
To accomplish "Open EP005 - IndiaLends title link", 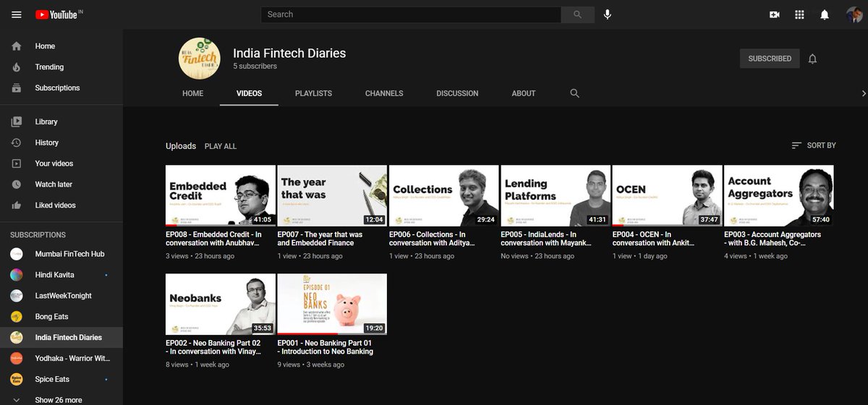I will point(546,239).
